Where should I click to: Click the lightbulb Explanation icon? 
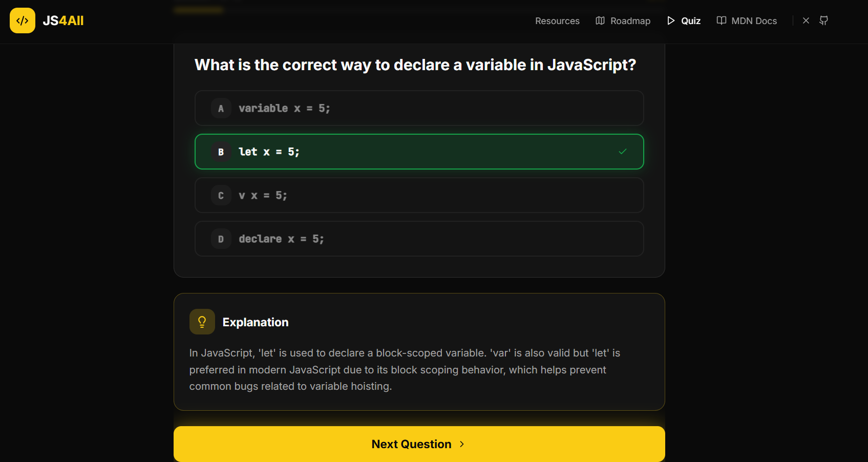point(202,322)
